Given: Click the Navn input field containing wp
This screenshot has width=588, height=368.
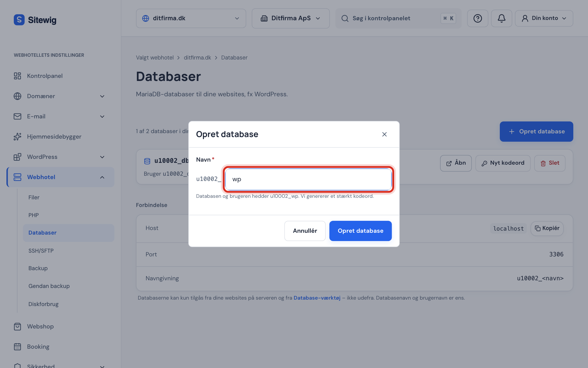Looking at the screenshot, I should click(308, 179).
